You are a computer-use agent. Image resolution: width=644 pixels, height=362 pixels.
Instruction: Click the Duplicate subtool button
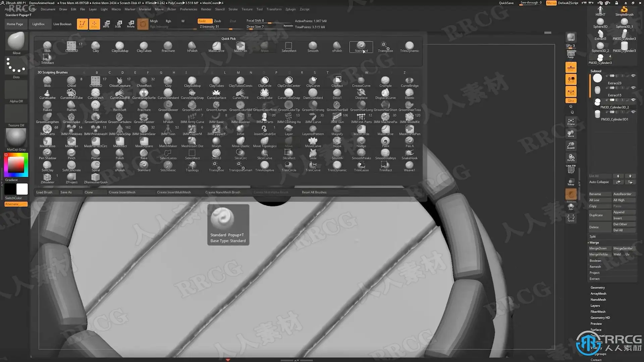tap(599, 215)
